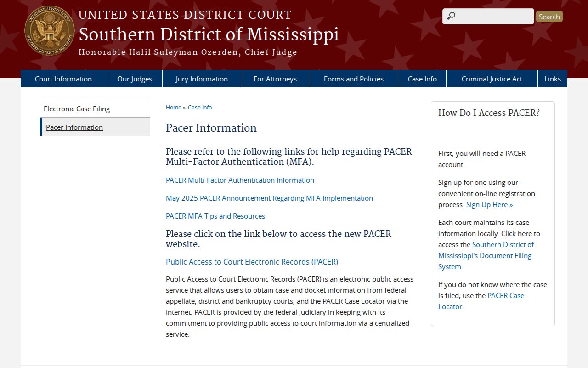Open the PACER Case Locator link
Image resolution: width=588 pixels, height=368 pixels.
(x=481, y=301)
